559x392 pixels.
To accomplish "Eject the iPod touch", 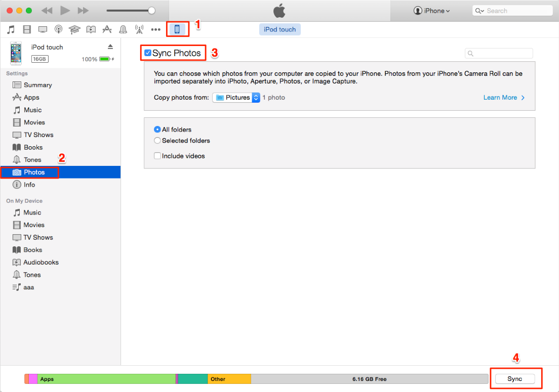I will [x=110, y=47].
